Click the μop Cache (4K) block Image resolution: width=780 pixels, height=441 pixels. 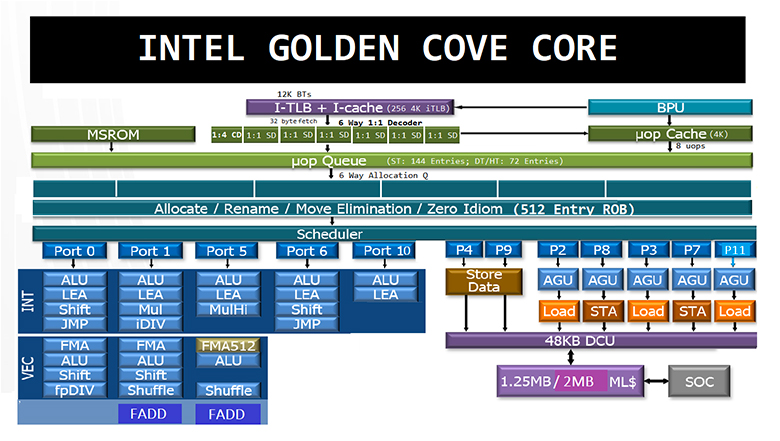tap(670, 134)
